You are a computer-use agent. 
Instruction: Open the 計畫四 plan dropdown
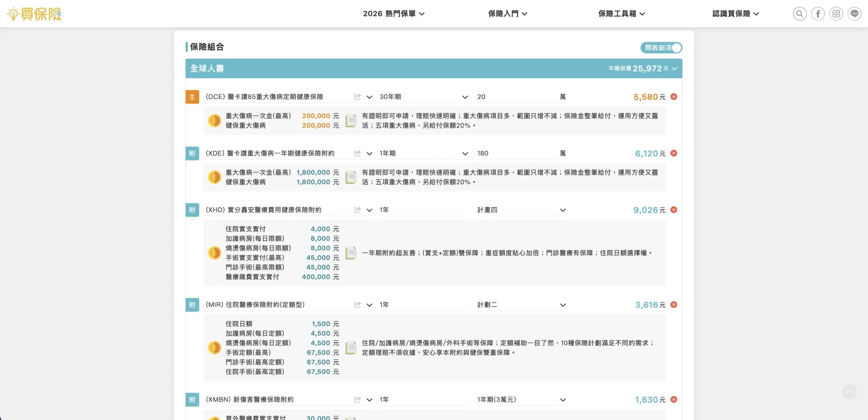[521, 210]
